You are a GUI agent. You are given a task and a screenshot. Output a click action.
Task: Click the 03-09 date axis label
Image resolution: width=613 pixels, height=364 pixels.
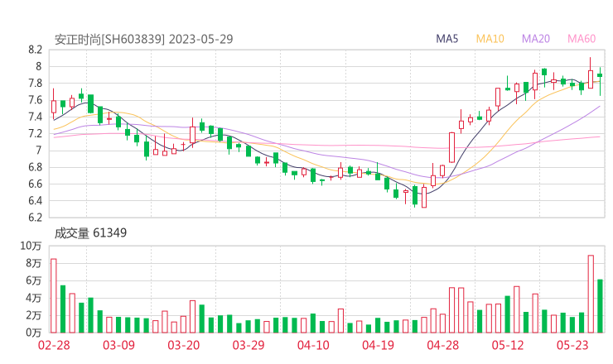coord(118,345)
